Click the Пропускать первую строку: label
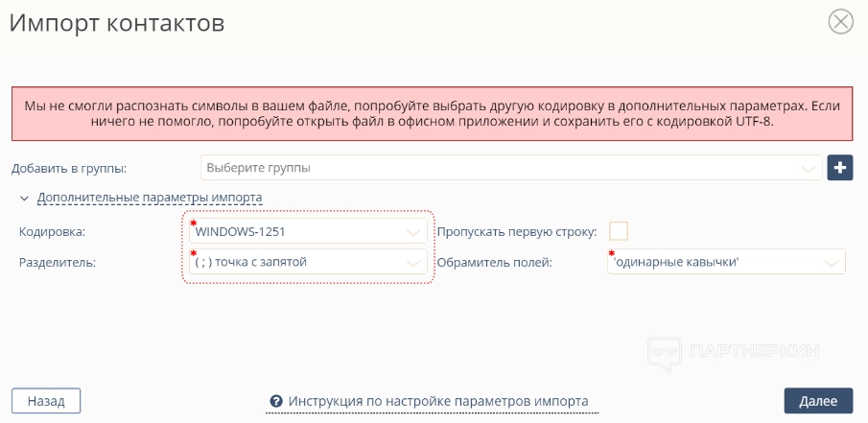The image size is (868, 423). tap(517, 232)
